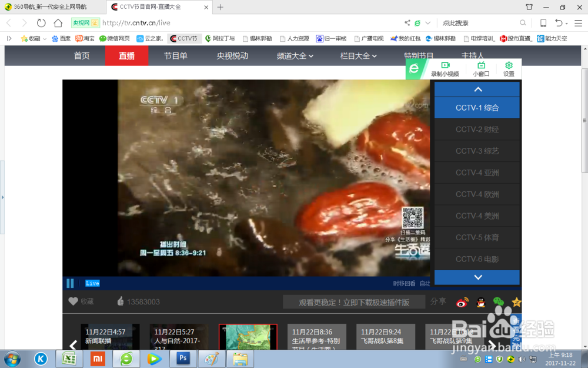
Task: Click the search magnifier icon
Action: point(523,23)
